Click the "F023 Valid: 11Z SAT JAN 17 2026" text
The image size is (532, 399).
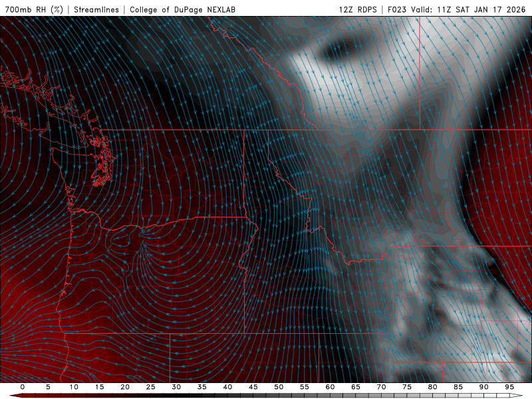click(457, 9)
